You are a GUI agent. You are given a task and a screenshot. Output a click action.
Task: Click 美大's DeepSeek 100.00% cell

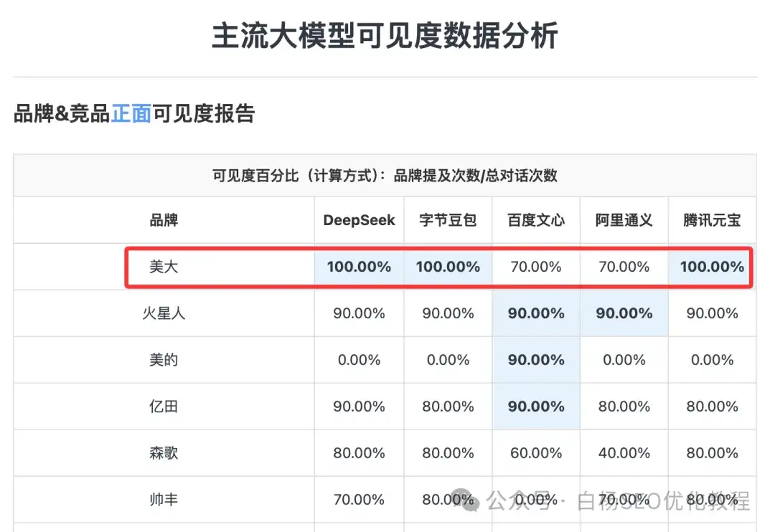click(x=359, y=267)
